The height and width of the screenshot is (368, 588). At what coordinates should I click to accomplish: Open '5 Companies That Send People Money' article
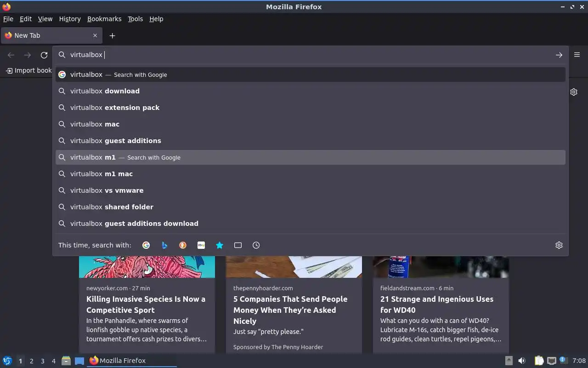click(x=290, y=310)
